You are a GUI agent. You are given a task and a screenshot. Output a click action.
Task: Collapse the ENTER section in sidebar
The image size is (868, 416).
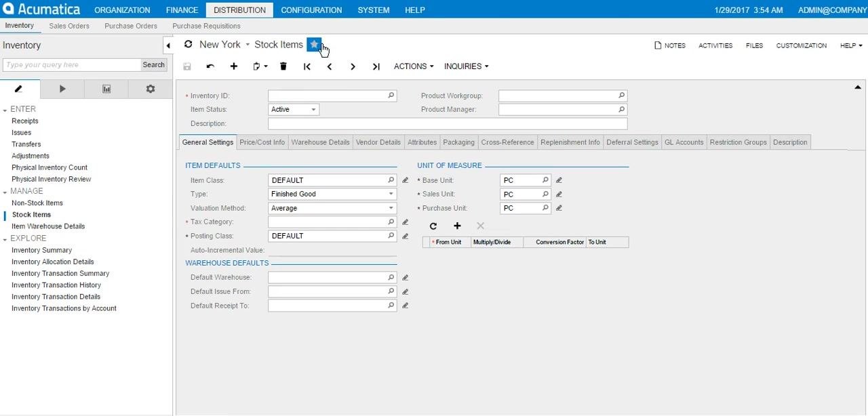[x=5, y=109]
